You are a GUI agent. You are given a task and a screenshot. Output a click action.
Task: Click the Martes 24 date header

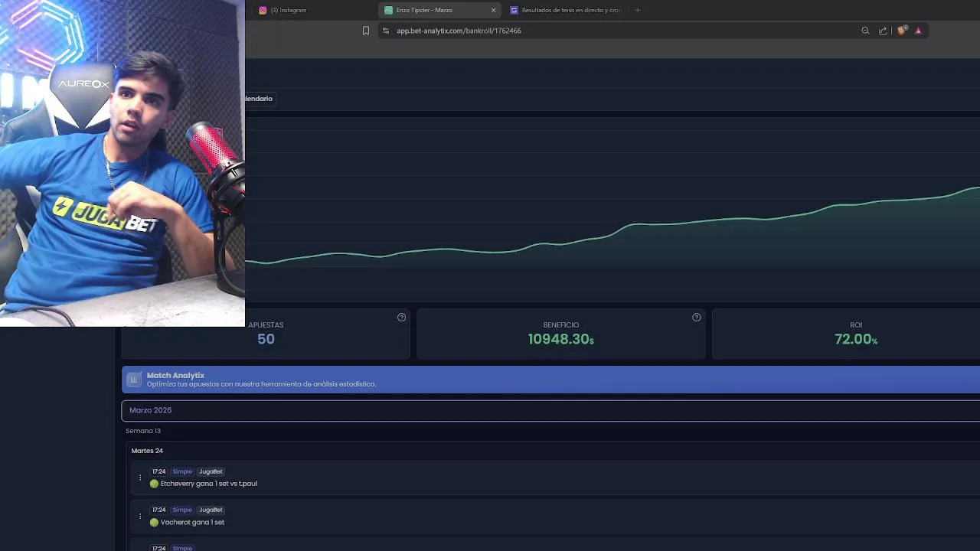pyautogui.click(x=147, y=451)
